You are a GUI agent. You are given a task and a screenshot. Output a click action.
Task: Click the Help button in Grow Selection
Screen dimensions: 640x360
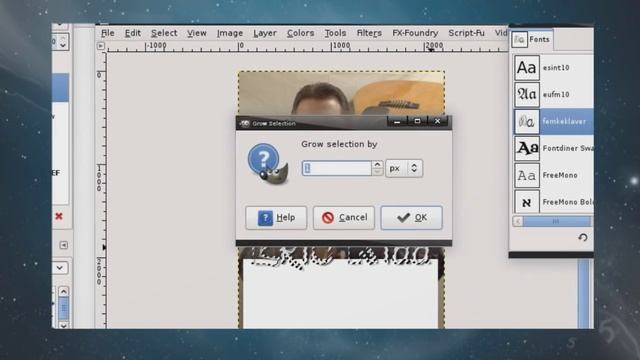coord(276,218)
